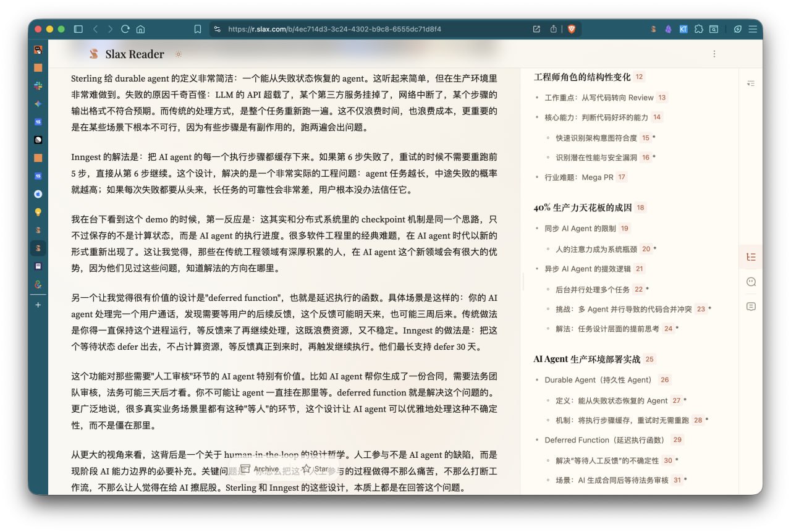Open the comments panel icon
The height and width of the screenshot is (532, 791).
751,306
